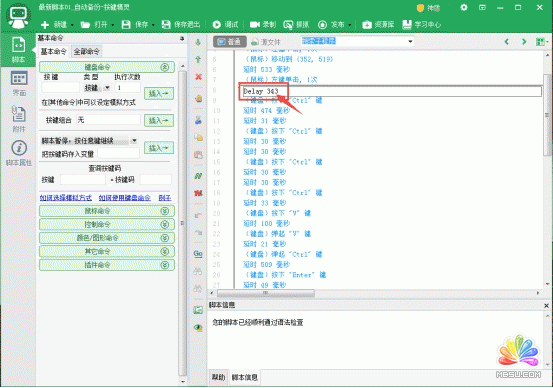Open the 界面 section in the left sidebar
This screenshot has width=553, height=388.
point(19,84)
